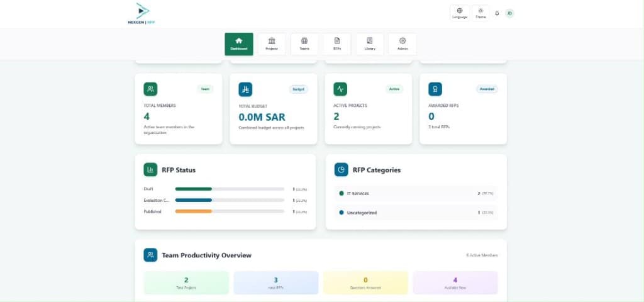Click the Awarded RFPs ribbon icon

(435, 89)
